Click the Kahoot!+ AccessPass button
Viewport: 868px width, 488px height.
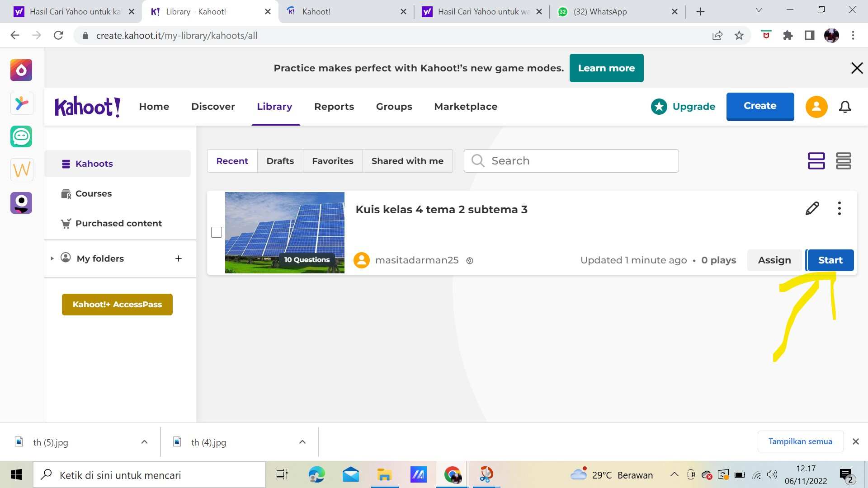(x=117, y=305)
